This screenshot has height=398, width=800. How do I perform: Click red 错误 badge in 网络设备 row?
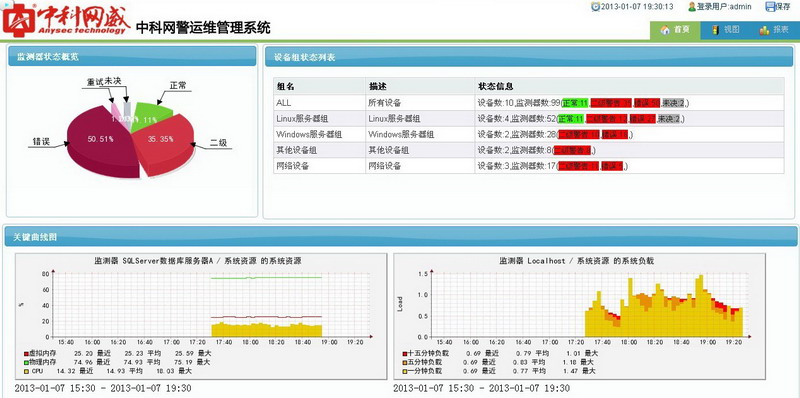612,166
